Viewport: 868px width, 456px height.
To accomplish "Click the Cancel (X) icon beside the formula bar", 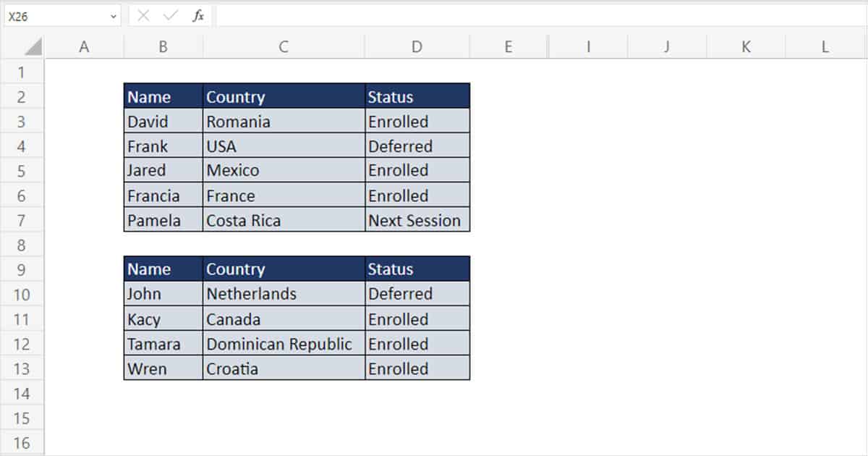I will tap(142, 16).
